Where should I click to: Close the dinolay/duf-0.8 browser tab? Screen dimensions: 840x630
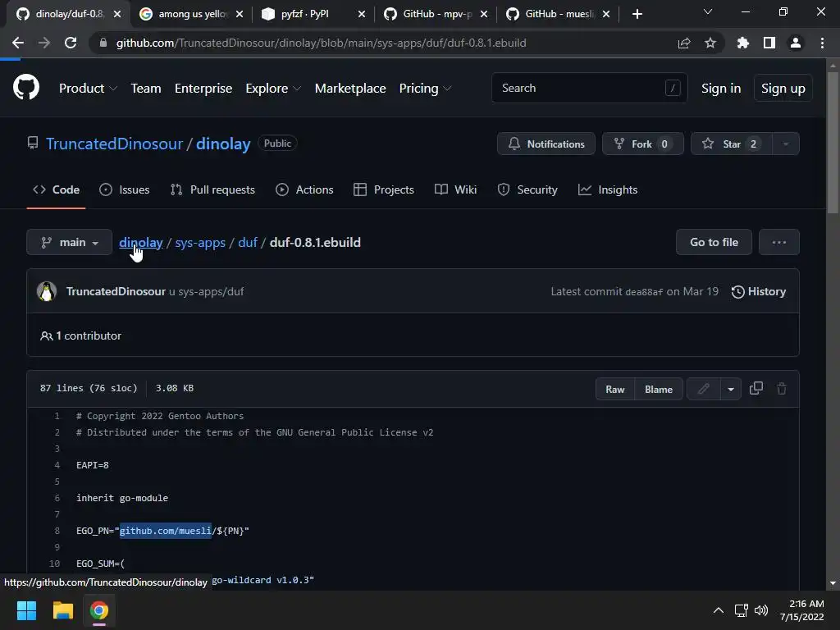point(117,14)
